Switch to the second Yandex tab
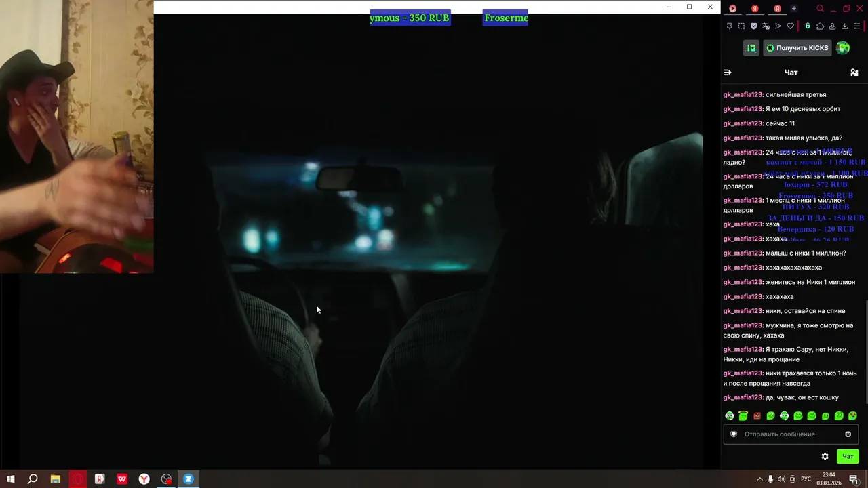 pyautogui.click(x=755, y=9)
